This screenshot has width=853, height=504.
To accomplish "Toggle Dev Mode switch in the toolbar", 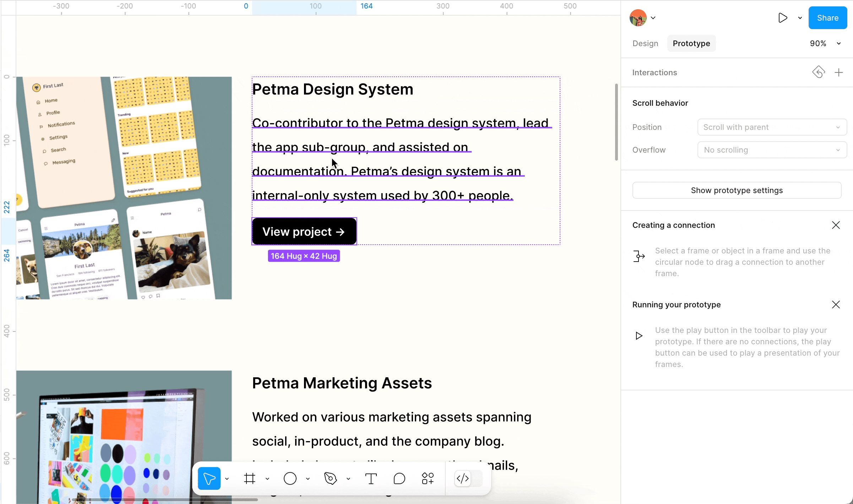I will click(468, 478).
